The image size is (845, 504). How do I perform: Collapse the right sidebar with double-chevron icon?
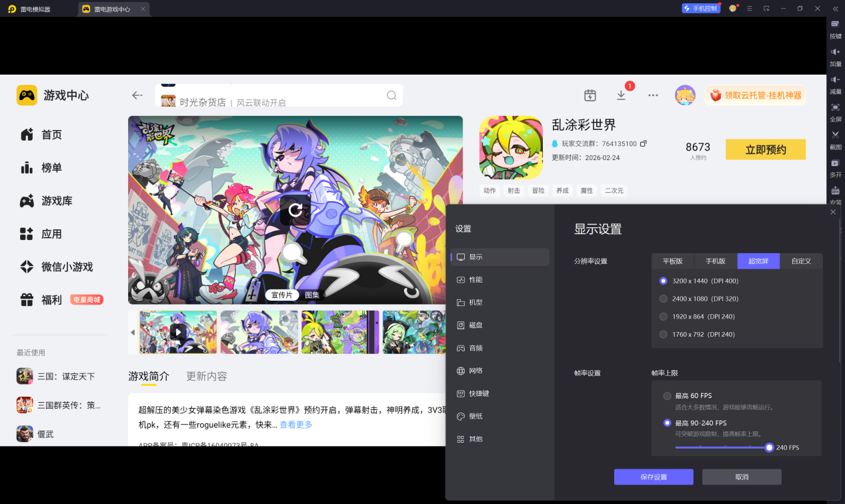835,9
